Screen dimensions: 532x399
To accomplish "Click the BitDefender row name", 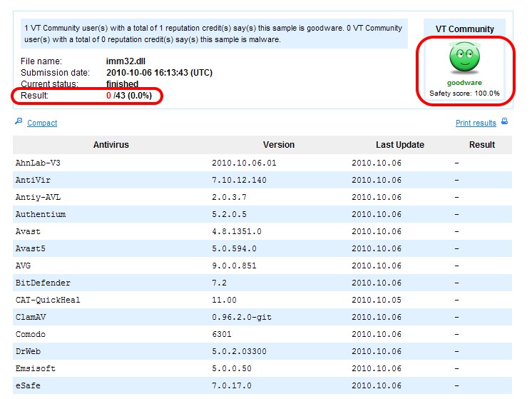I will 43,283.
